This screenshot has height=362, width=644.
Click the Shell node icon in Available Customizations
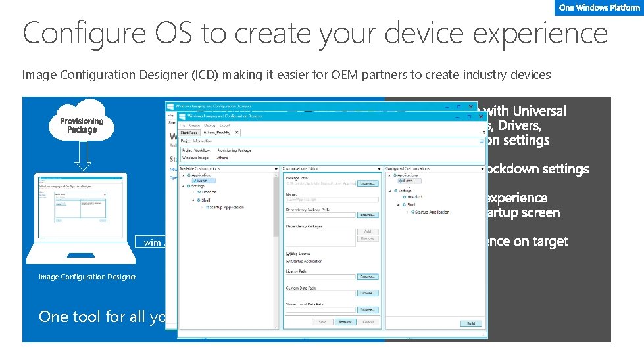click(x=199, y=200)
